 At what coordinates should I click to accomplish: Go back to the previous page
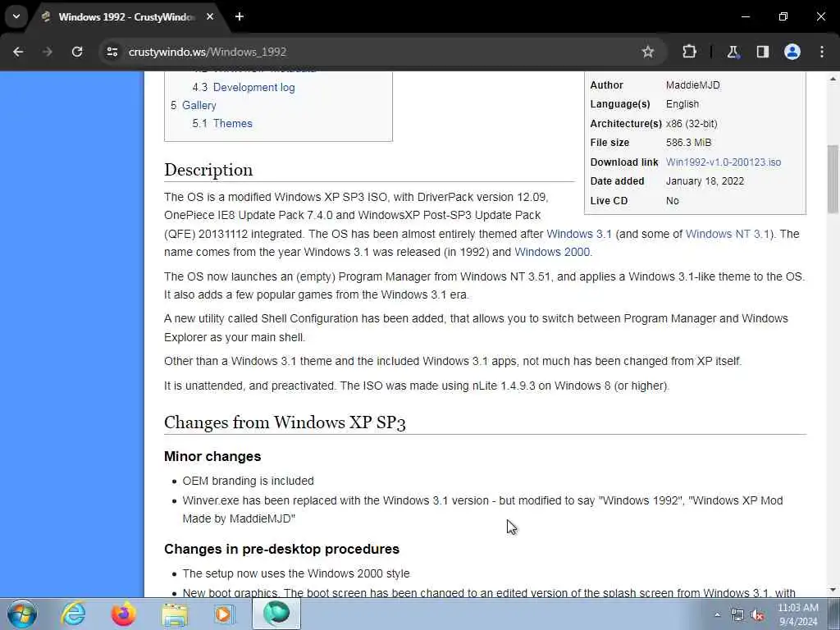coord(18,52)
